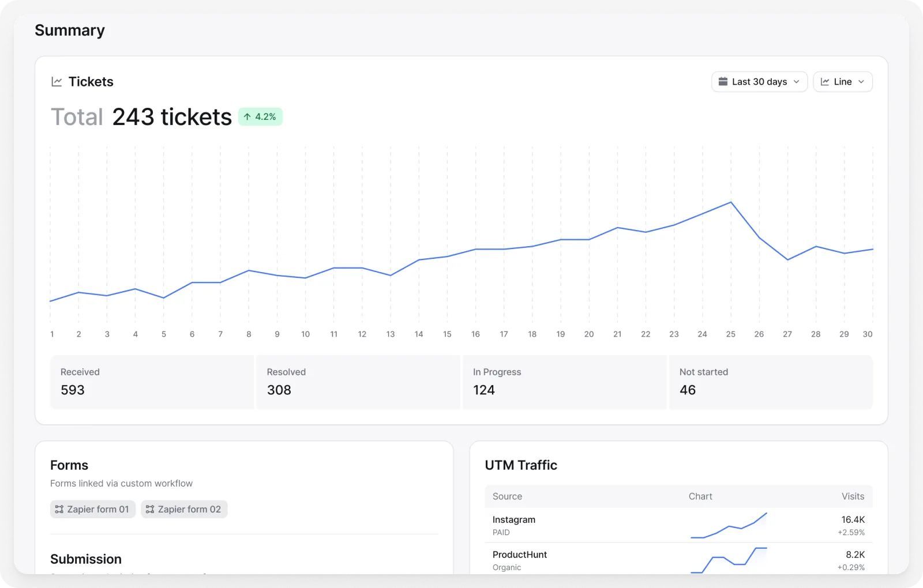Screen dimensions: 923x588
Task: Click the chart peak at day 25
Action: tap(731, 202)
